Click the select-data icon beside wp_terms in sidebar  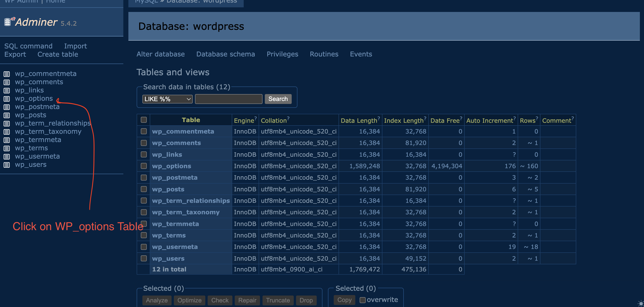tap(7, 148)
